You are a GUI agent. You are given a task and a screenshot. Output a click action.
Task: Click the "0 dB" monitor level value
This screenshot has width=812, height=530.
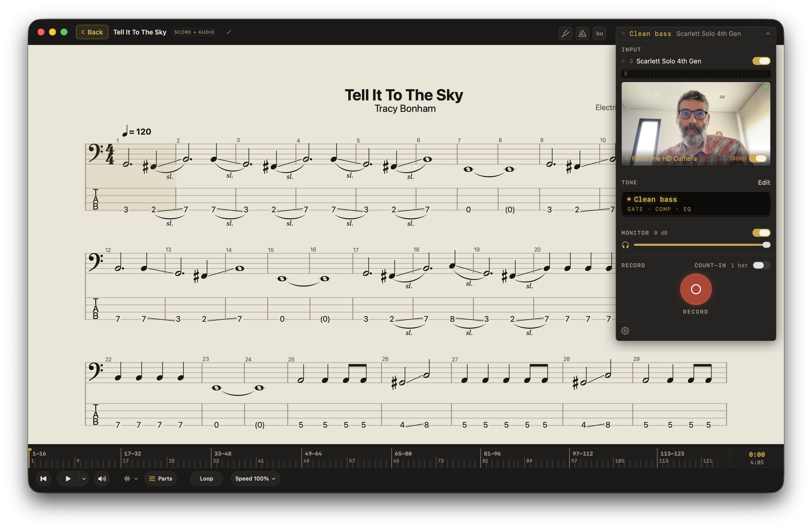(660, 233)
